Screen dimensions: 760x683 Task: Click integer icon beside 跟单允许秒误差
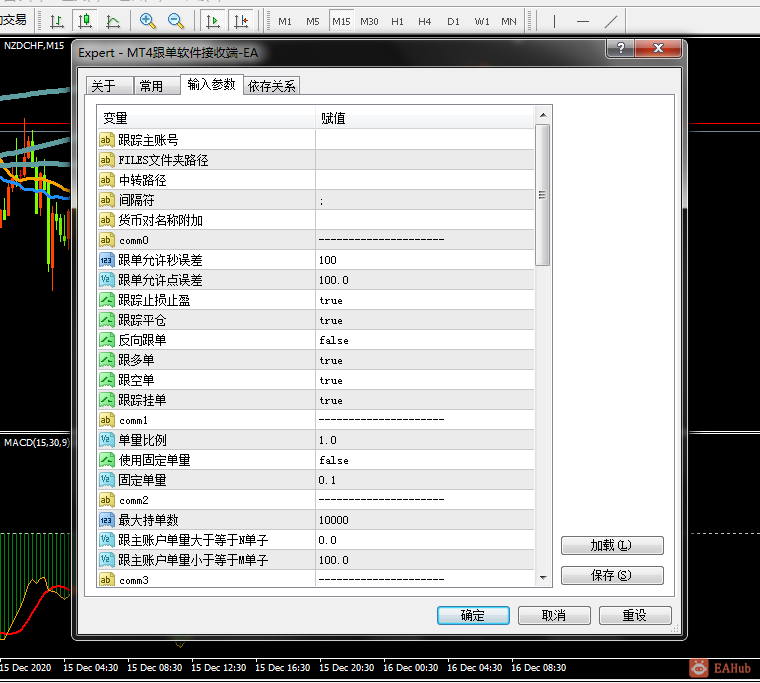pyautogui.click(x=107, y=260)
